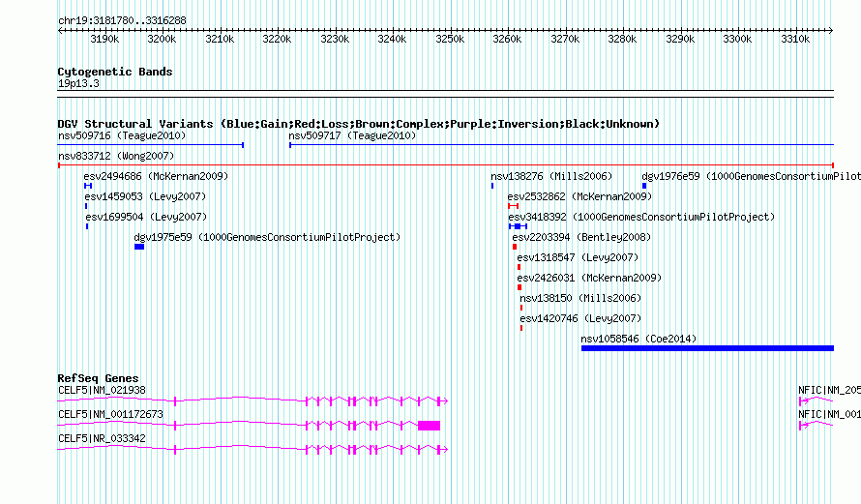Viewport: 861px width, 504px height.
Task: Click the red esv2203394 loss marker
Action: pyautogui.click(x=515, y=247)
